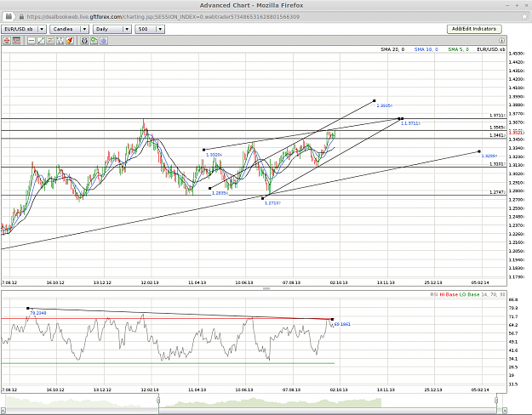Image resolution: width=532 pixels, height=415 pixels.
Task: Click the left range handle in overview strip
Action: click(158, 401)
